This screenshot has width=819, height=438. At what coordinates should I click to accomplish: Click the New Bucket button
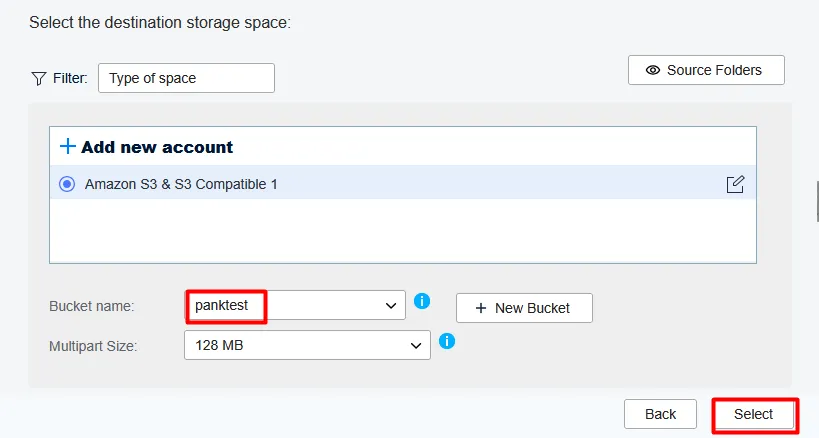[524, 308]
